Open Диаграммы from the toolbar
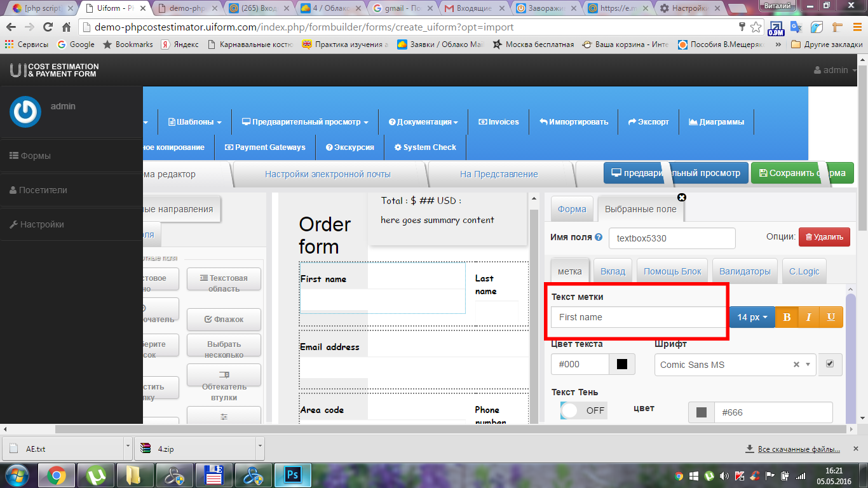This screenshot has width=868, height=488. tap(716, 122)
